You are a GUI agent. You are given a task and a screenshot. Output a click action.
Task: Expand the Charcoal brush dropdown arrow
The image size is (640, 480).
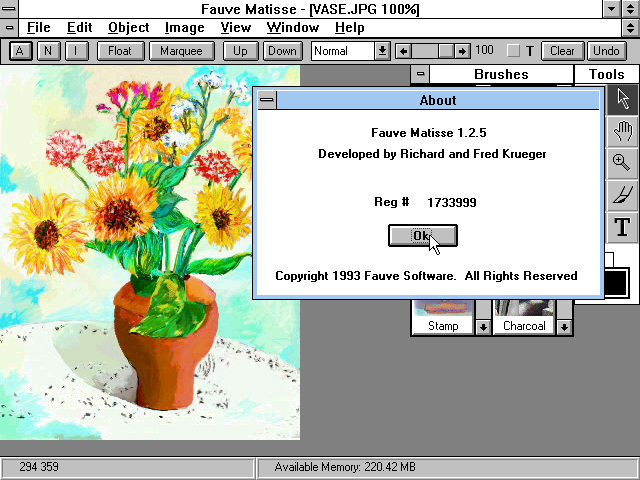point(564,326)
